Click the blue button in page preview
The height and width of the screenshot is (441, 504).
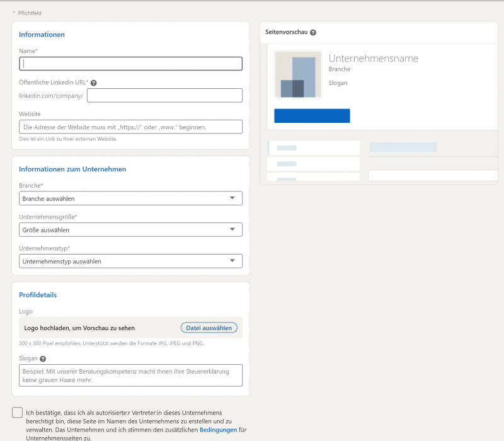(x=312, y=116)
